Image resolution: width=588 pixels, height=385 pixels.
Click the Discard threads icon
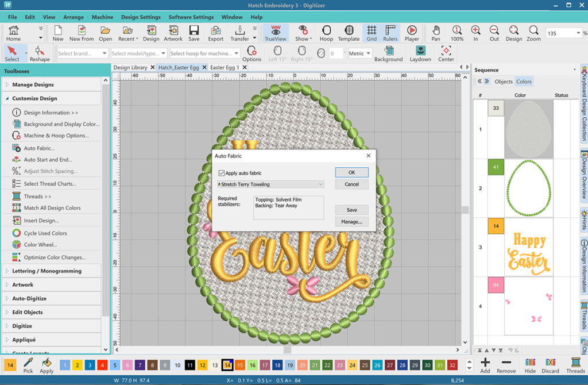coord(550,365)
